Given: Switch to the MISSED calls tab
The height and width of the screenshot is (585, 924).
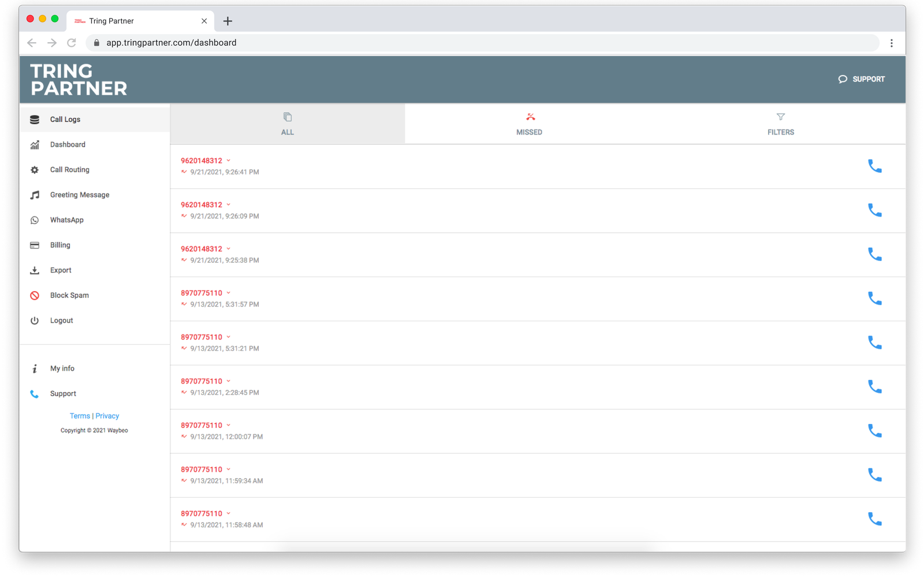Looking at the screenshot, I should coord(529,124).
